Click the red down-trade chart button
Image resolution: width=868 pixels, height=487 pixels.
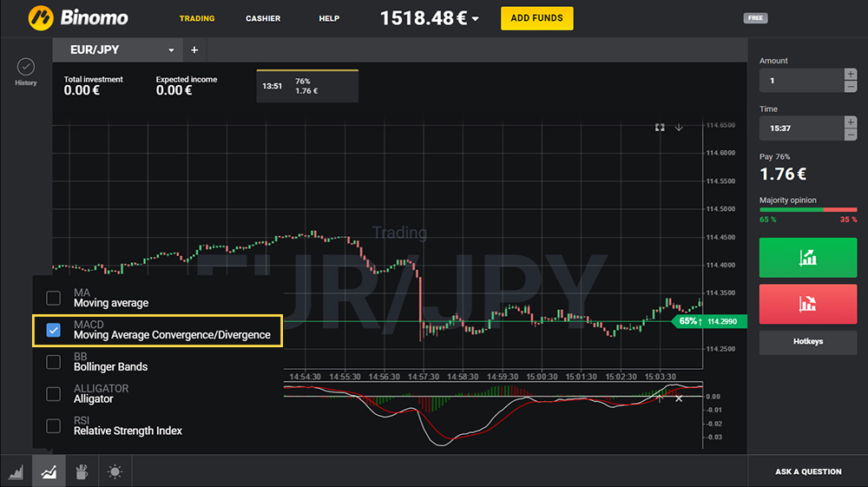(x=807, y=304)
